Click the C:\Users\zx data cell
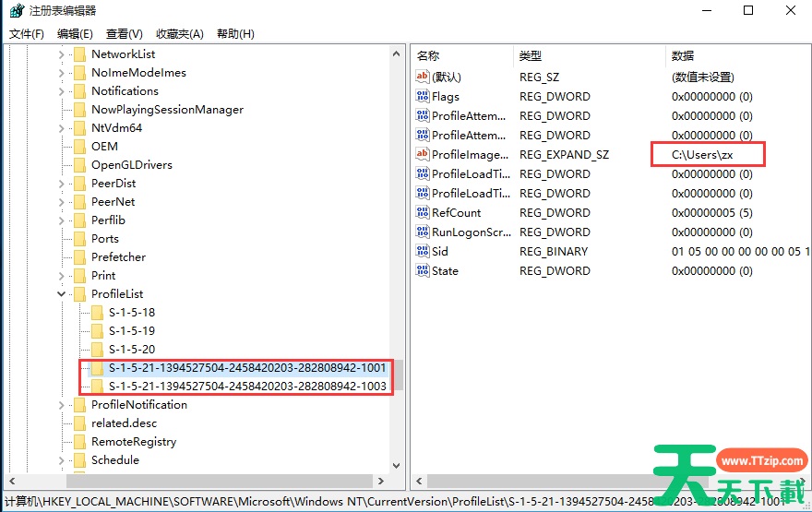The width and height of the screenshot is (812, 512). tap(702, 155)
